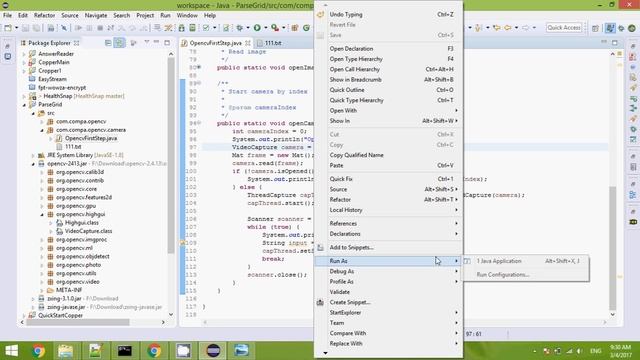Screen dimensions: 640x360
Task: Click the green Run launch toolbar icon
Action: (257, 28)
